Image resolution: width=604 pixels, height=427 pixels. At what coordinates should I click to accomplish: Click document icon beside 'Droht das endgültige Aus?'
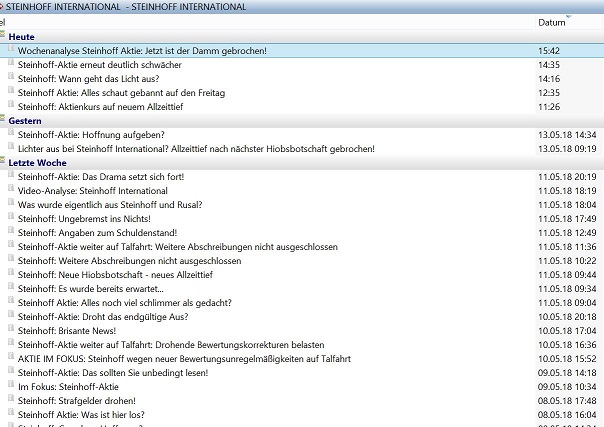click(11, 314)
